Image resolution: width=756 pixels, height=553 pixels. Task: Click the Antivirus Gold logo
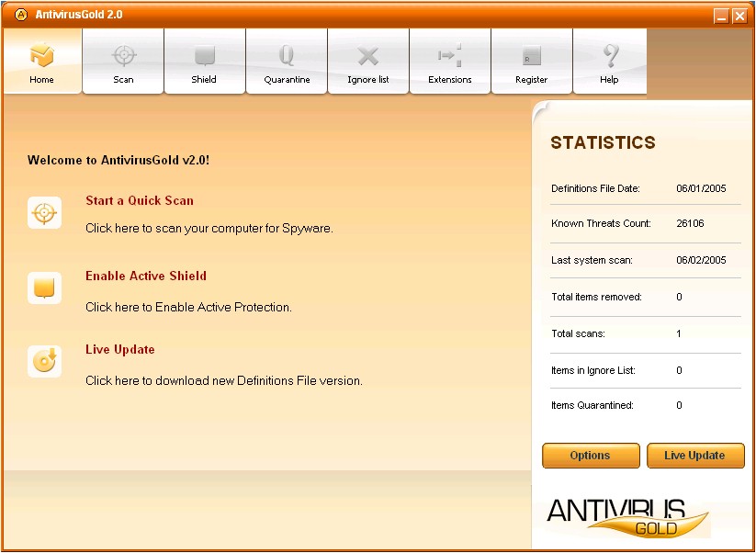(628, 518)
